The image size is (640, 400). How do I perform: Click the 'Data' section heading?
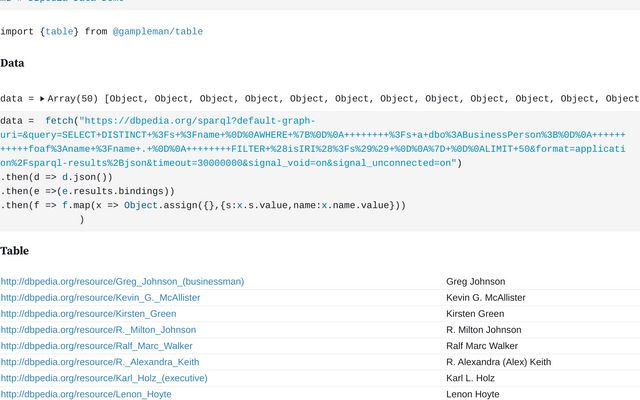(12, 63)
